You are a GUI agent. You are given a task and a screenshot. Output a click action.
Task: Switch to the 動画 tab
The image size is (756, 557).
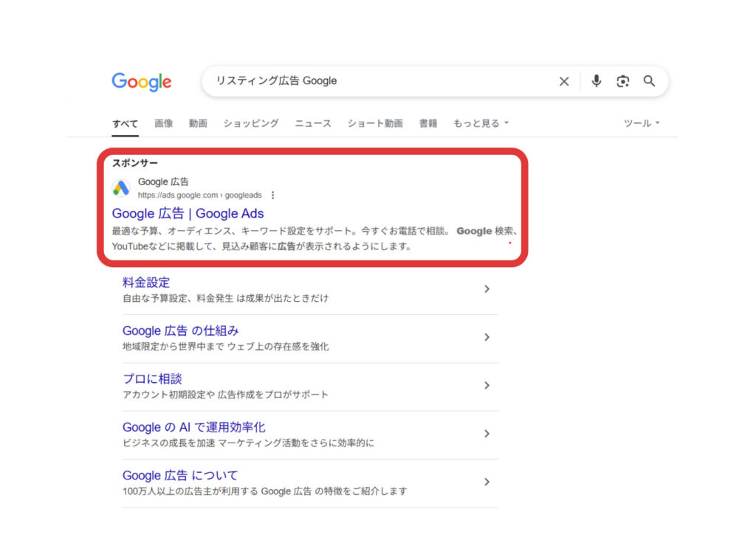pos(198,123)
